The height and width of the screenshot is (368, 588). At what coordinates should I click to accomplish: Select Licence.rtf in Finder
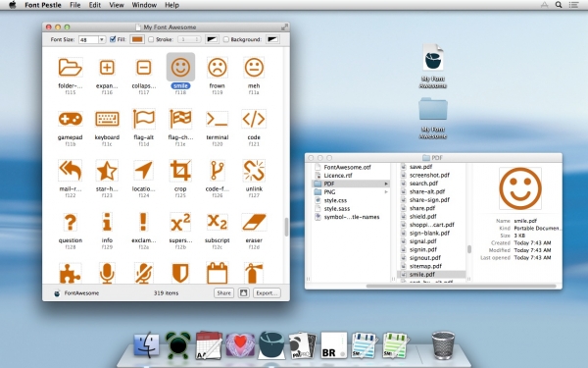pyautogui.click(x=338, y=176)
